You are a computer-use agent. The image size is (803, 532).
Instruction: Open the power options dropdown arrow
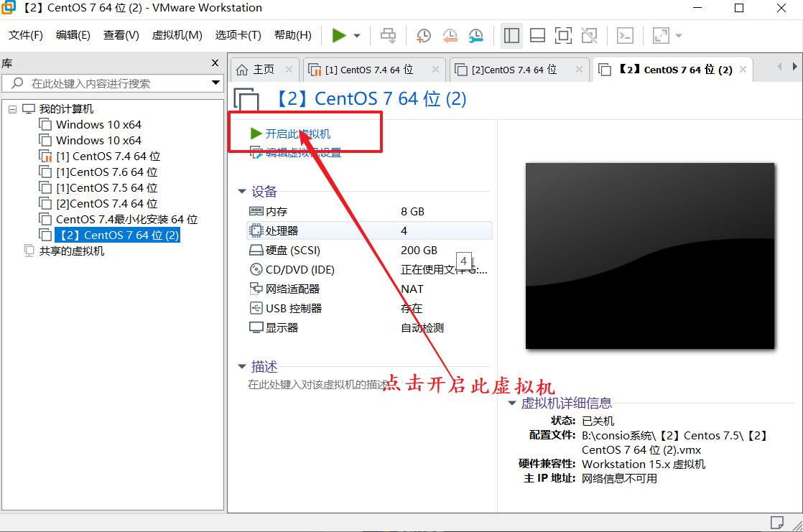pos(357,36)
